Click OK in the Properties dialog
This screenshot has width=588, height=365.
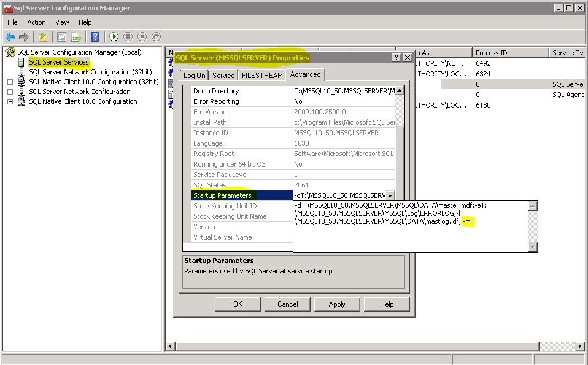[x=238, y=304]
